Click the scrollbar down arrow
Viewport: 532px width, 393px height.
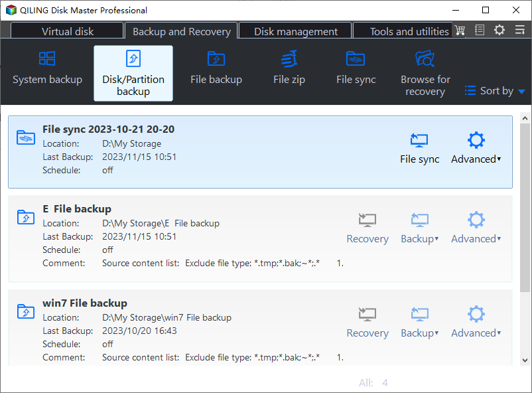tap(525, 360)
